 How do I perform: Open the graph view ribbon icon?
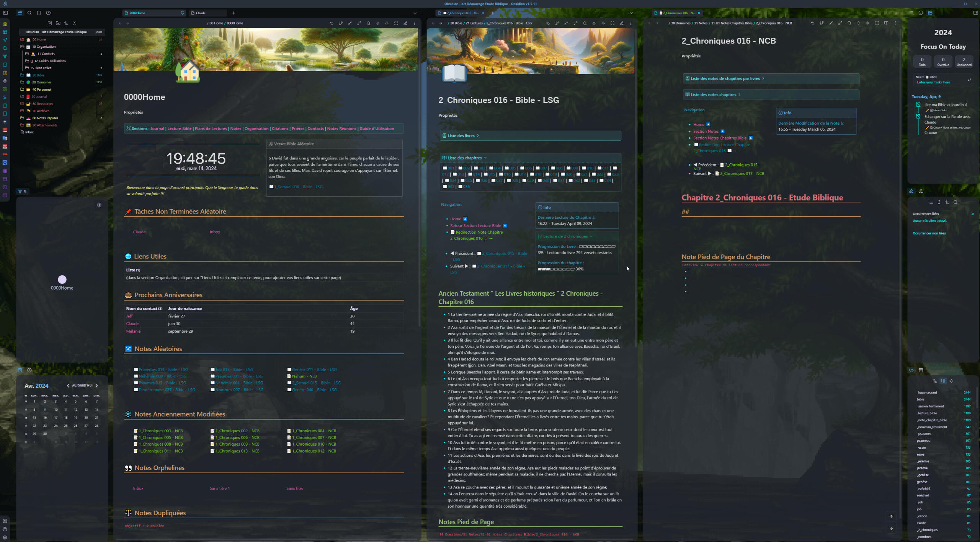(5, 56)
